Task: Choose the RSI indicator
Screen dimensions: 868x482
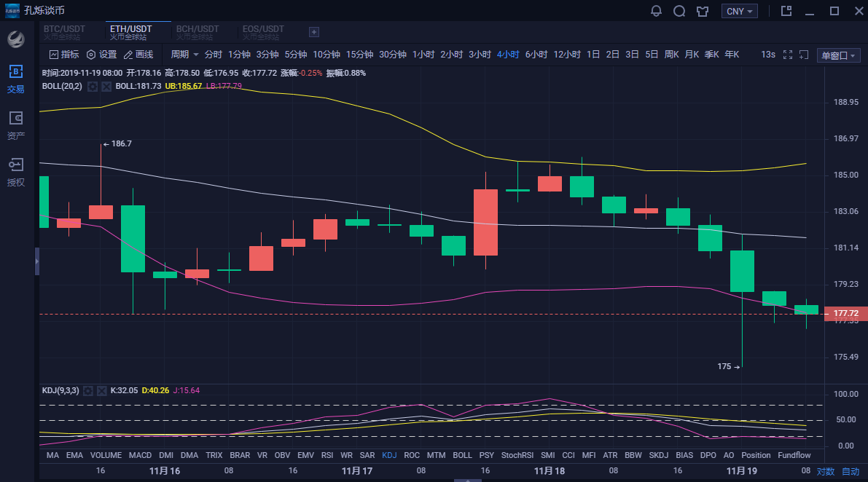Action: pyautogui.click(x=327, y=456)
